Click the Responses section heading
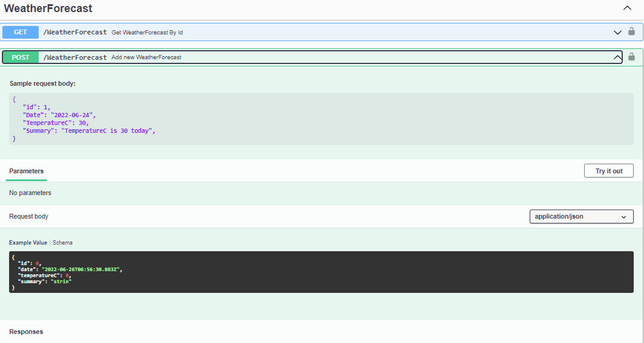 tap(26, 332)
